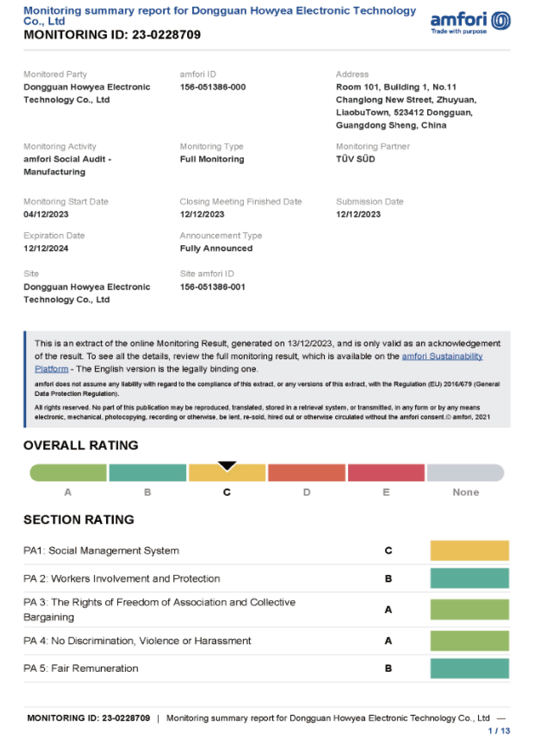Viewport: 535px width, 756px height.
Task: Select the grey None rating segment
Action: pyautogui.click(x=466, y=472)
